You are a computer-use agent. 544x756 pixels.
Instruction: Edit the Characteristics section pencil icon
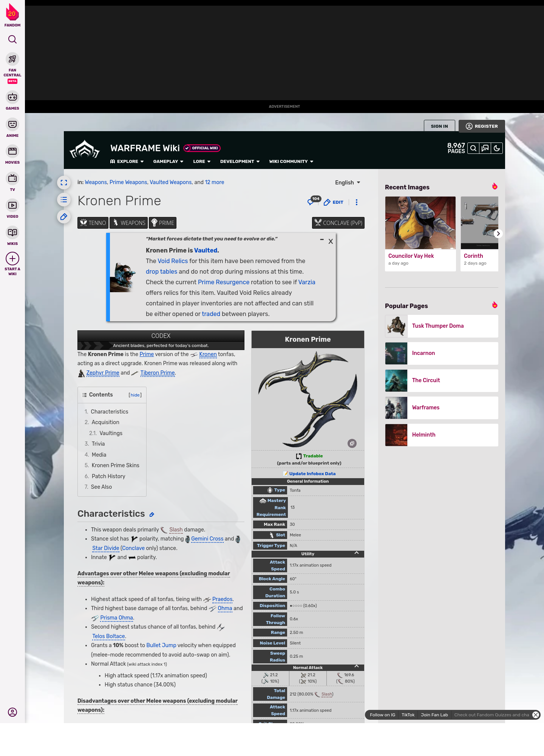point(152,514)
